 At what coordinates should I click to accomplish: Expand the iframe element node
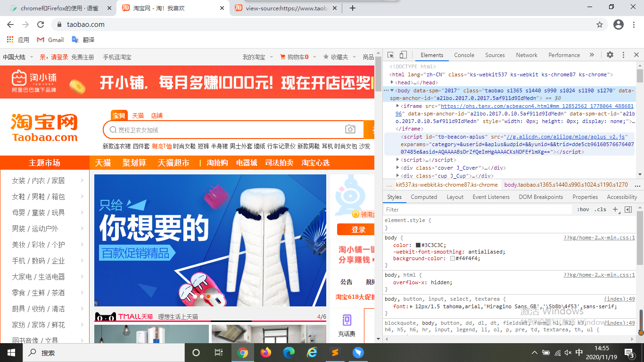coord(398,106)
